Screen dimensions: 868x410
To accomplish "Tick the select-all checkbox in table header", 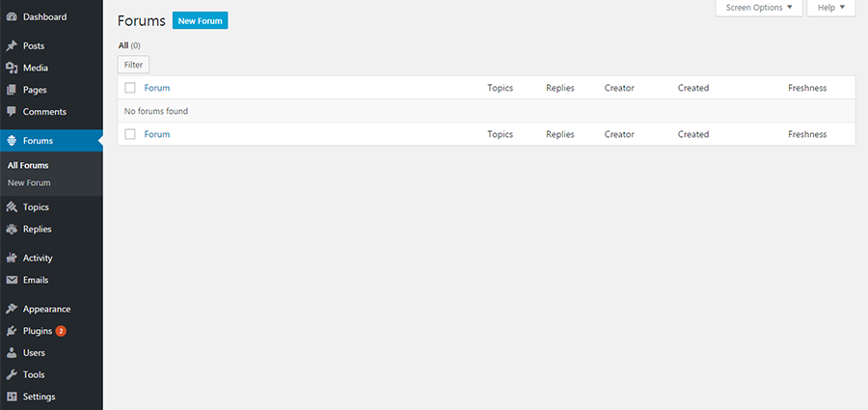I will [x=130, y=88].
